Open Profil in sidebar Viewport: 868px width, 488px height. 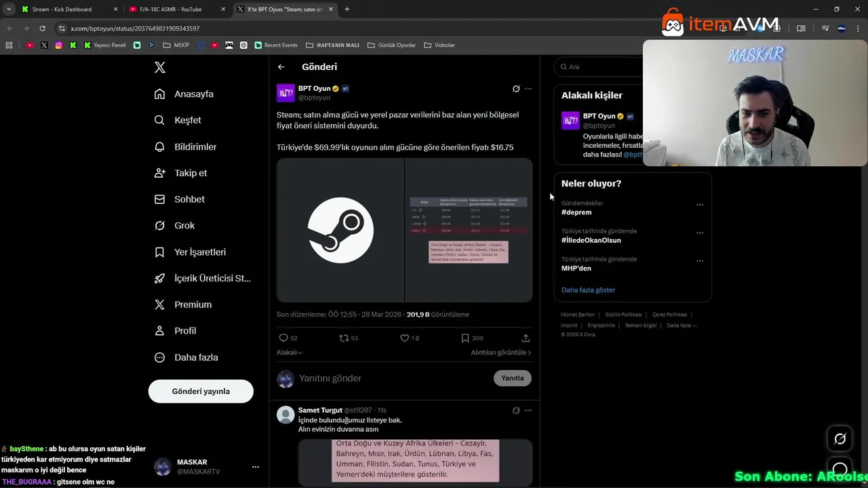175,331
